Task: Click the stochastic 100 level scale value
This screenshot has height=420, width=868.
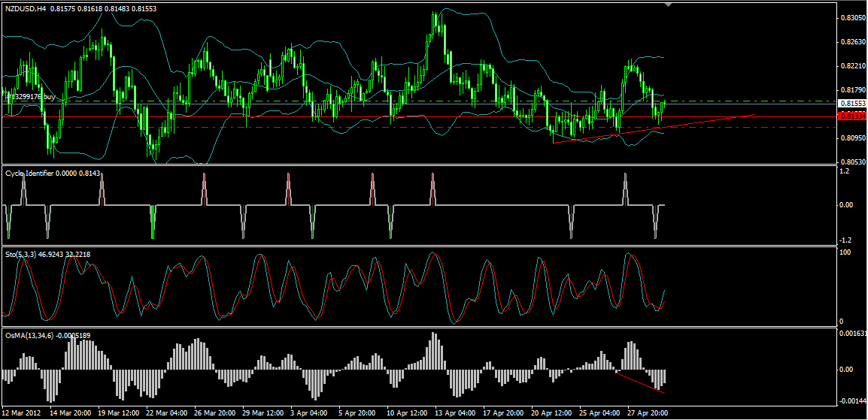Action: [845, 252]
